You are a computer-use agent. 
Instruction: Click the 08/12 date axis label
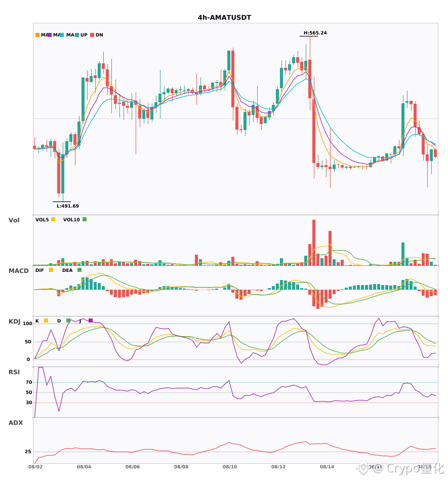(x=278, y=467)
